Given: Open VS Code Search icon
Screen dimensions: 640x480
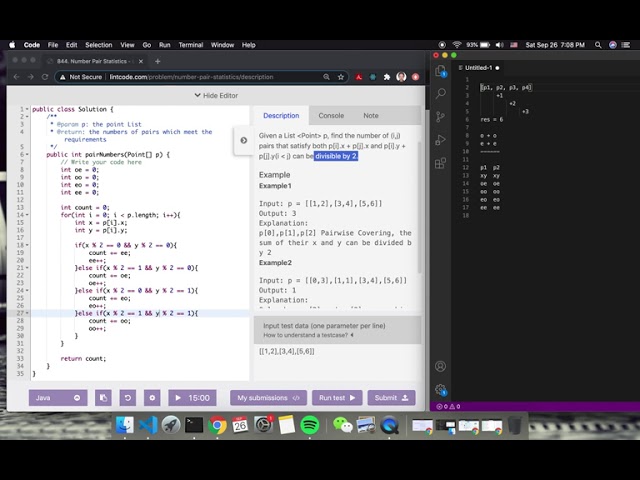Looking at the screenshot, I should (x=440, y=94).
